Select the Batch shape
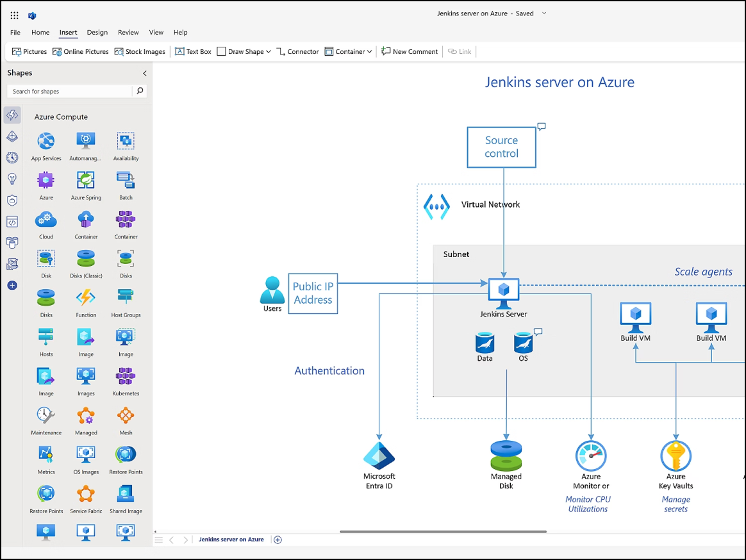The height and width of the screenshot is (560, 746). point(126,186)
